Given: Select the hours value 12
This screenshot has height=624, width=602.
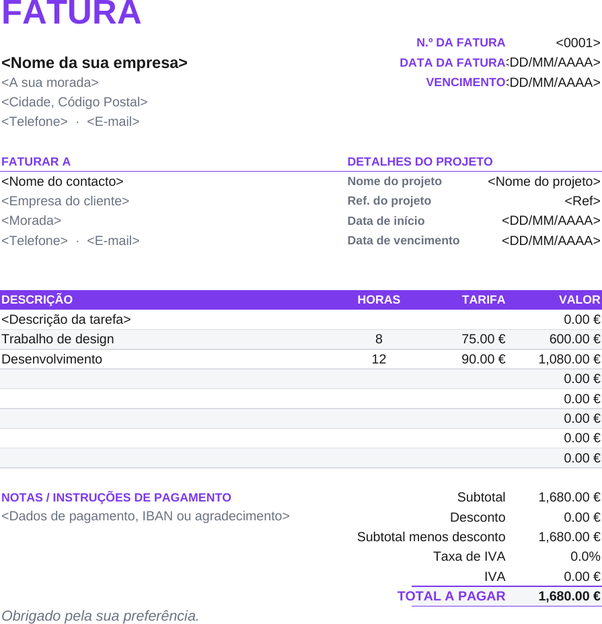Looking at the screenshot, I should pos(379,359).
